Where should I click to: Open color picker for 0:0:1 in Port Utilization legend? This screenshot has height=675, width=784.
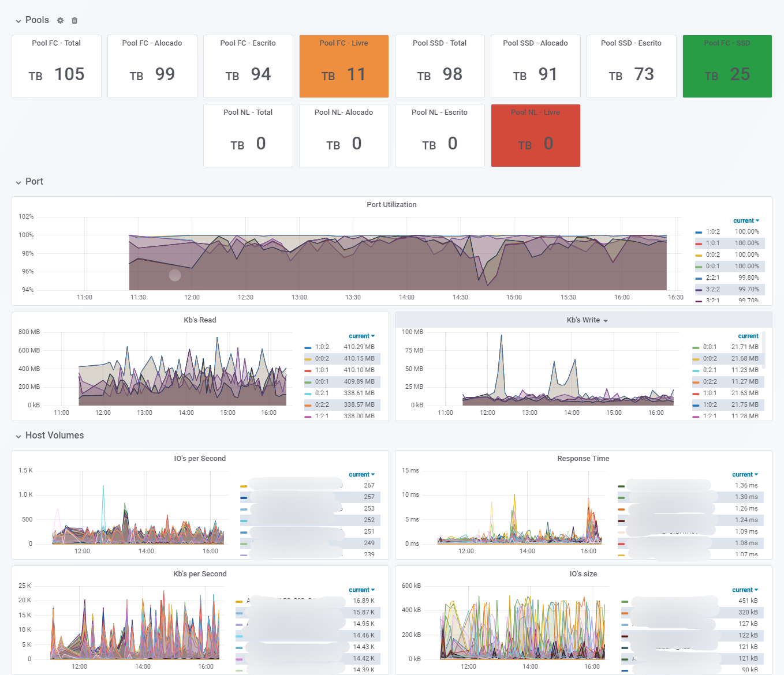point(699,267)
